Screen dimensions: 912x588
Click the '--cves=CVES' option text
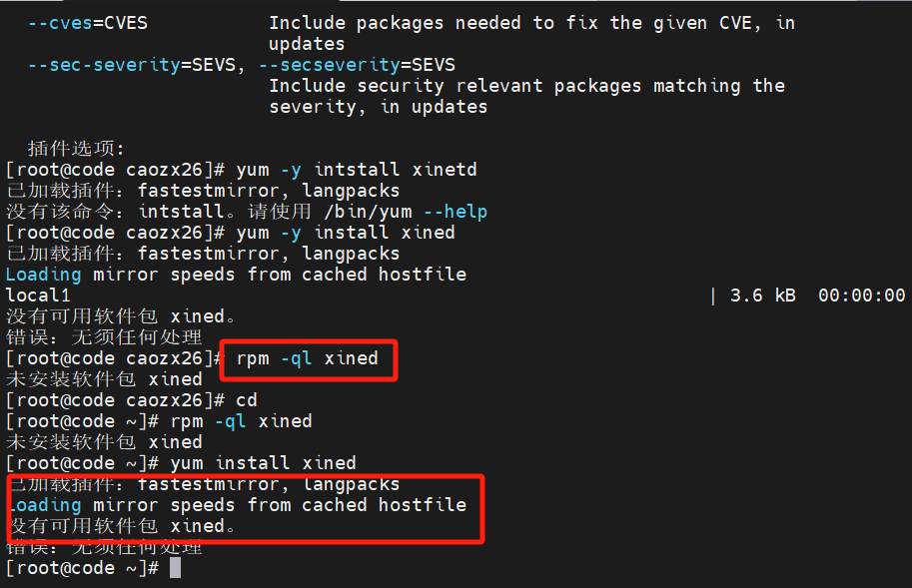pyautogui.click(x=87, y=23)
